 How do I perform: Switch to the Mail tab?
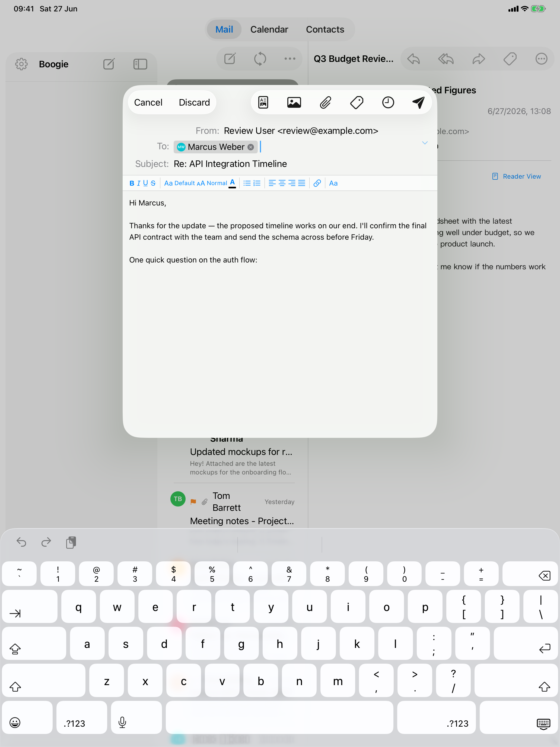pos(224,29)
